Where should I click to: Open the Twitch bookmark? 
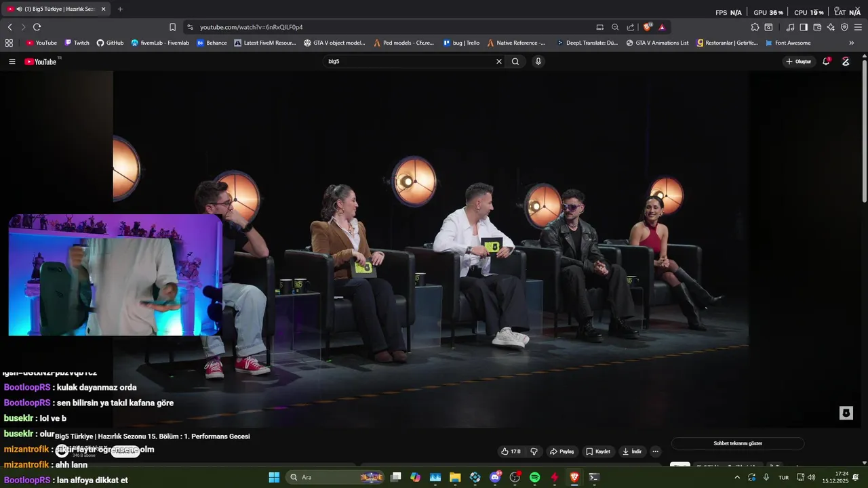coord(77,43)
